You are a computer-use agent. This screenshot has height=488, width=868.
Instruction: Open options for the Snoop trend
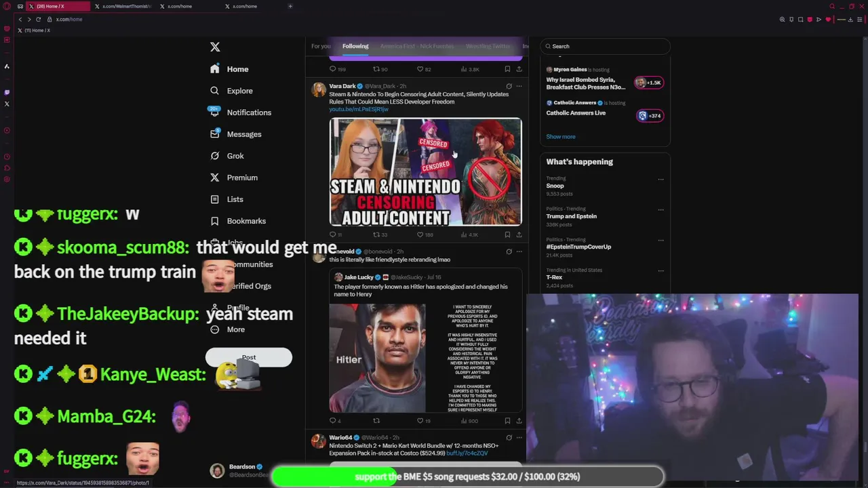tap(660, 180)
